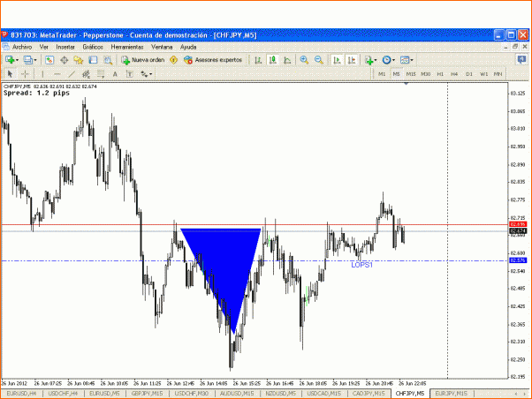Select the cursor arrow tool

coord(10,74)
